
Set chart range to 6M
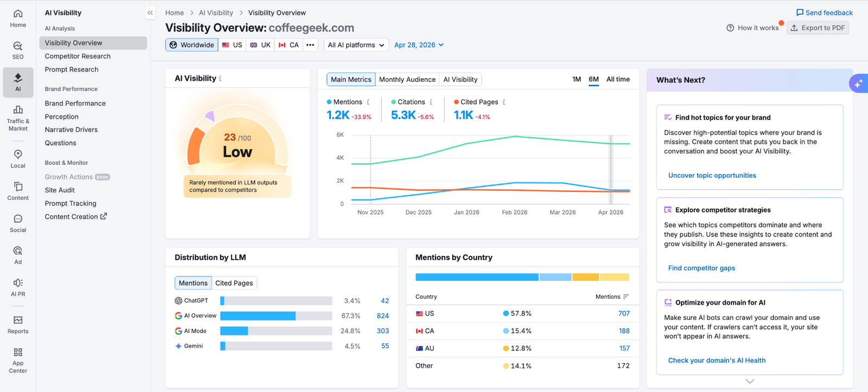(x=593, y=79)
